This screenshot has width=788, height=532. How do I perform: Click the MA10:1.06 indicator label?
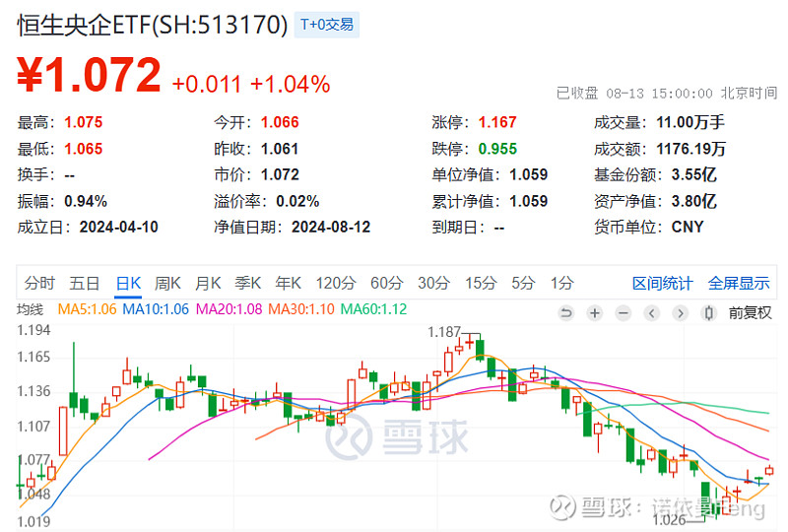coord(156,309)
